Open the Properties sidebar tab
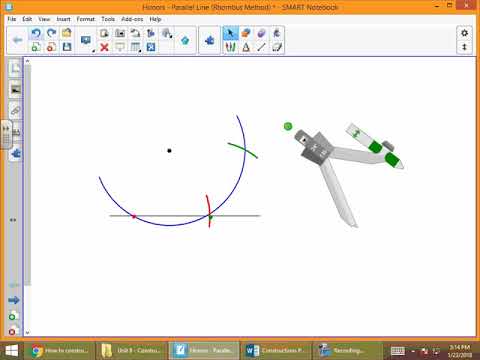The height and width of the screenshot is (360, 480). (17, 132)
